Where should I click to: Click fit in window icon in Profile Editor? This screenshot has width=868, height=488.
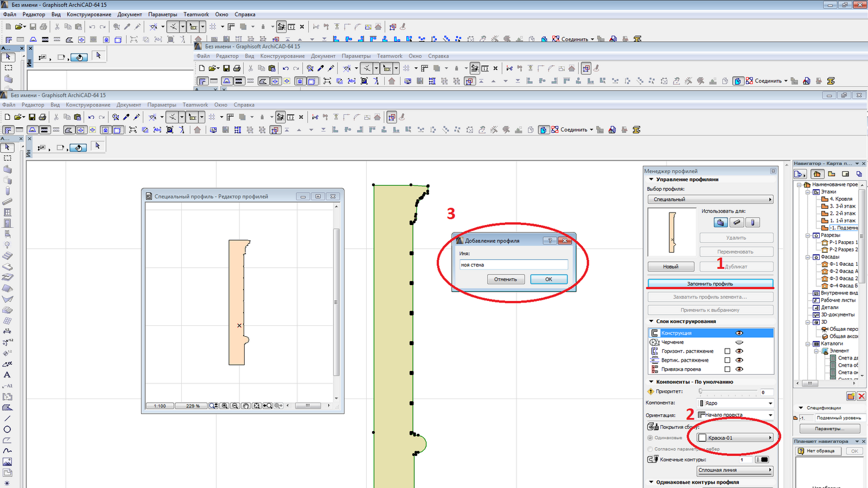tap(257, 406)
